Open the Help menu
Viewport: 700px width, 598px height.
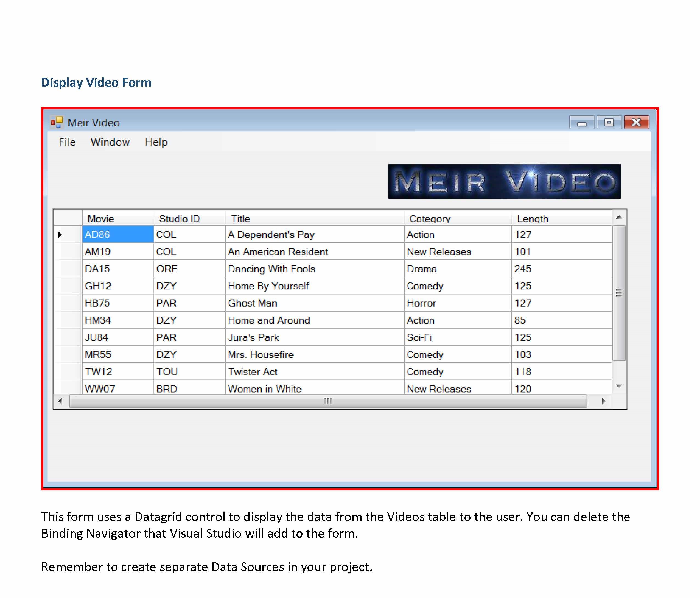click(x=156, y=142)
